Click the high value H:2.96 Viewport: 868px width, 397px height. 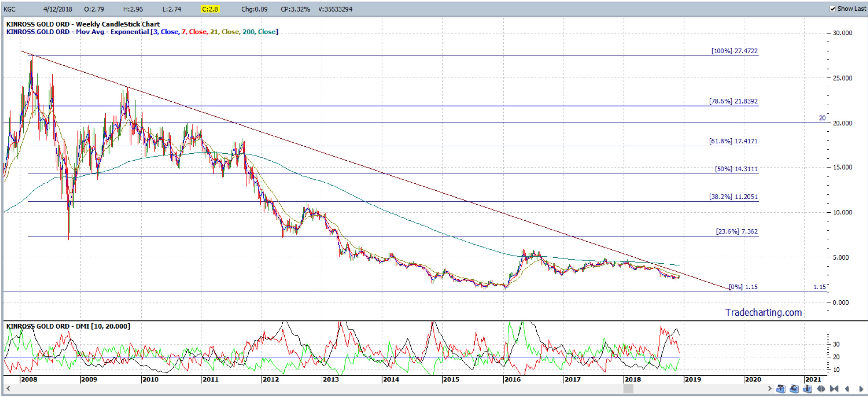pos(133,9)
